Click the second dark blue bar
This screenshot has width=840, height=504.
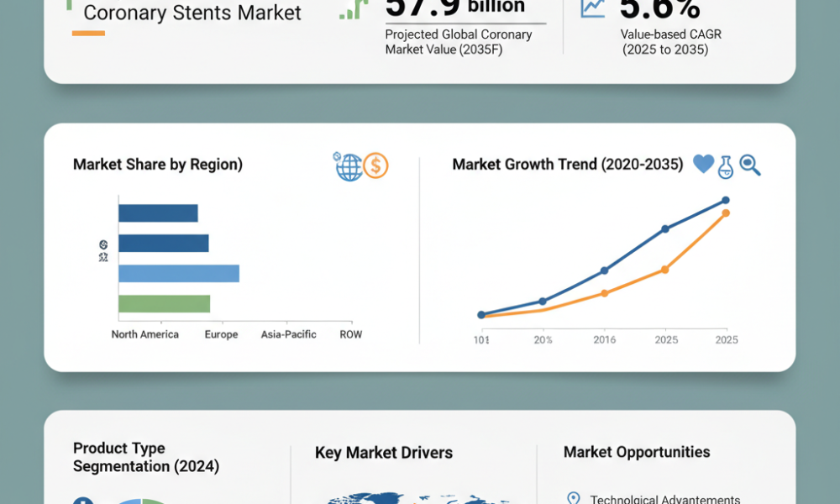[164, 243]
